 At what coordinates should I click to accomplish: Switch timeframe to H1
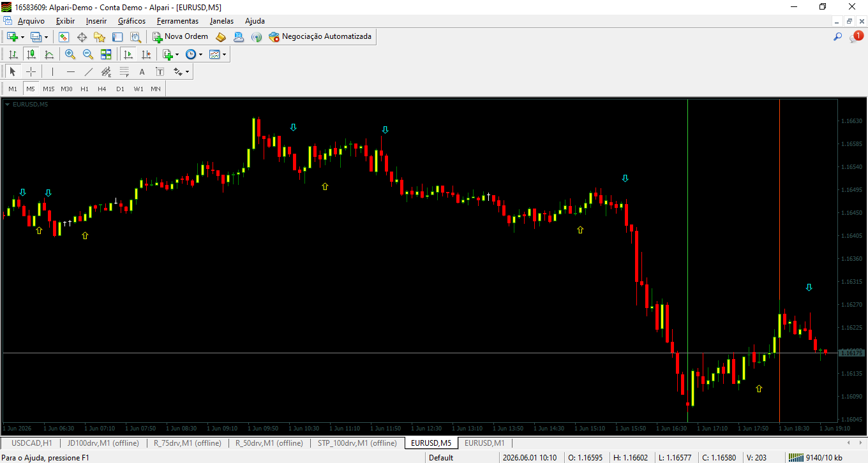(x=85, y=89)
